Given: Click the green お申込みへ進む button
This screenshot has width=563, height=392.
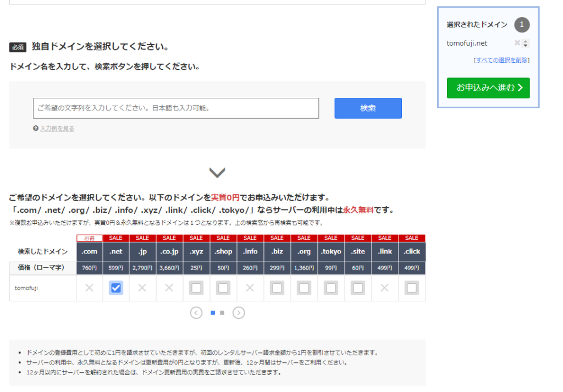Looking at the screenshot, I should (487, 87).
